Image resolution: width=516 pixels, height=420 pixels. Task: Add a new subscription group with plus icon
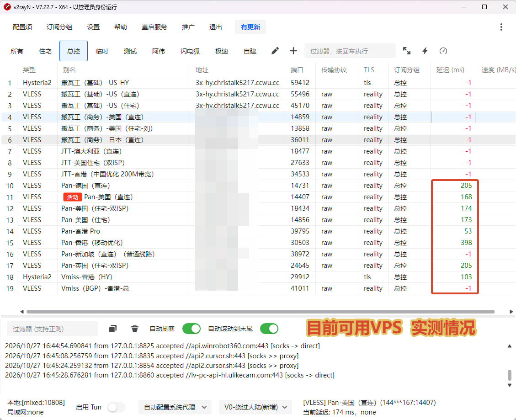click(x=293, y=51)
